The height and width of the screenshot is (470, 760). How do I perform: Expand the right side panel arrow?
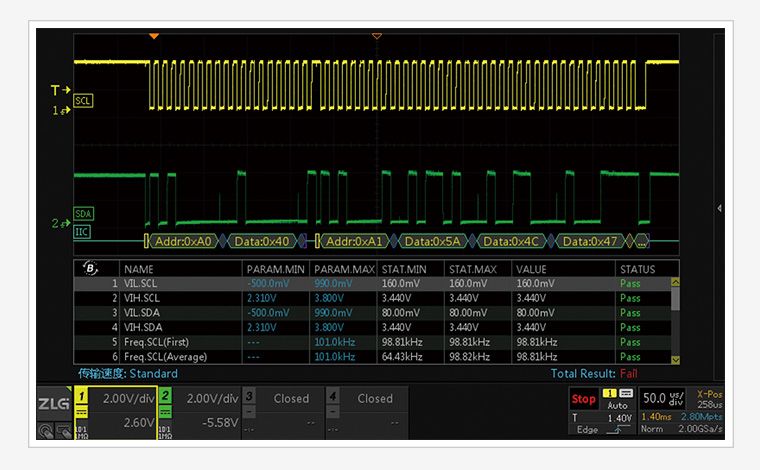coord(720,208)
